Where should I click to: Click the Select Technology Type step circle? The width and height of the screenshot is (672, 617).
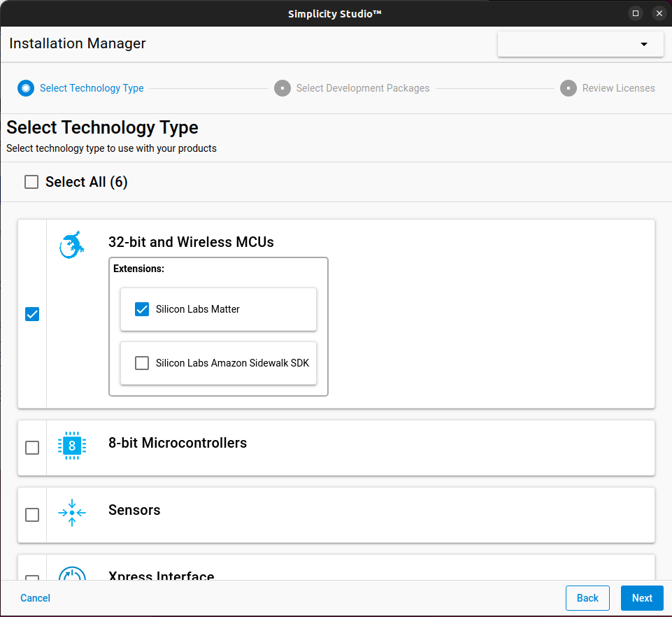pyautogui.click(x=26, y=88)
